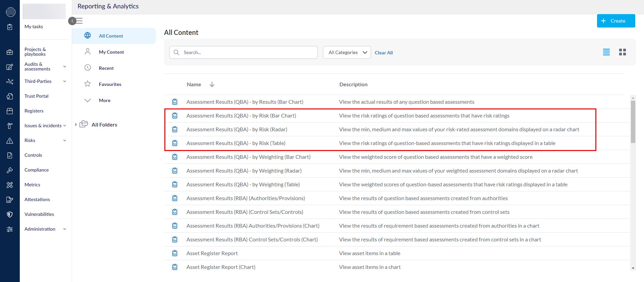Image resolution: width=644 pixels, height=282 pixels.
Task: Click the Vulnerabilities shield icon in sidebar
Action: click(10, 215)
